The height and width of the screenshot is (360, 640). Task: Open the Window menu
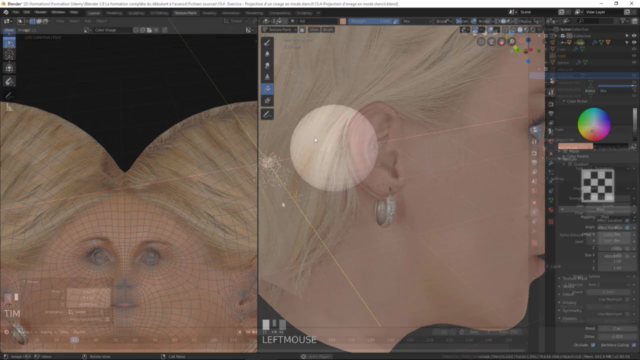(58, 12)
